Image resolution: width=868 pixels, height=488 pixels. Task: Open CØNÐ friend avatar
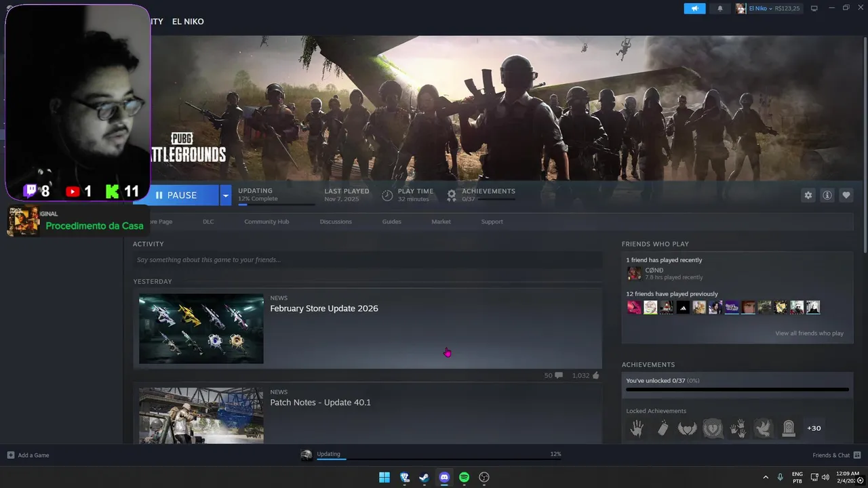pyautogui.click(x=634, y=273)
